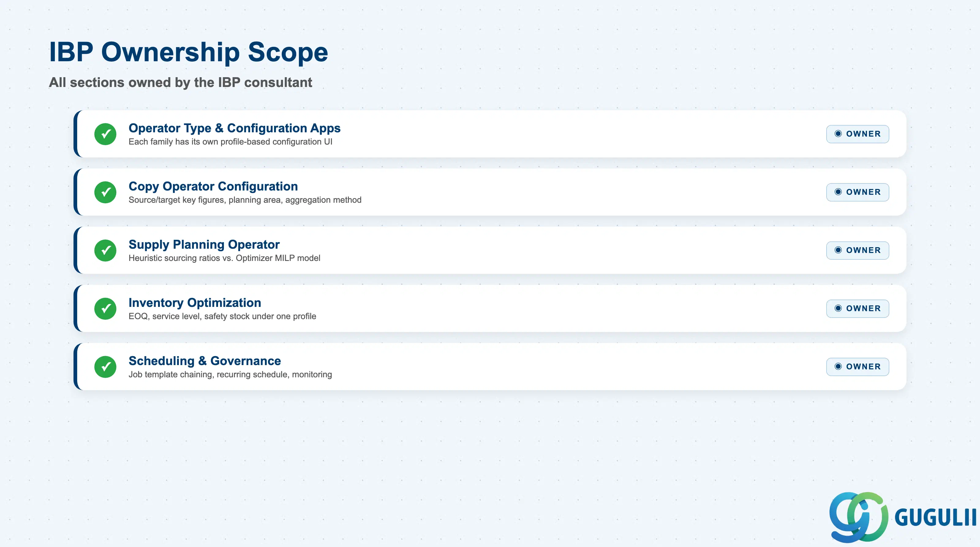Select the OWNER badge on Operator Type row
Viewport: 980px width, 547px height.
pyautogui.click(x=858, y=134)
